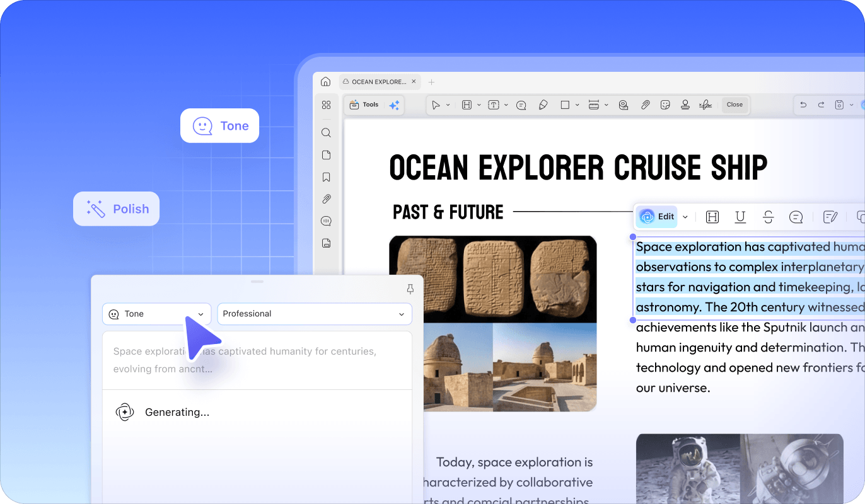Add a new tab with plus button
Image resolution: width=865 pixels, height=504 pixels.
tap(432, 82)
